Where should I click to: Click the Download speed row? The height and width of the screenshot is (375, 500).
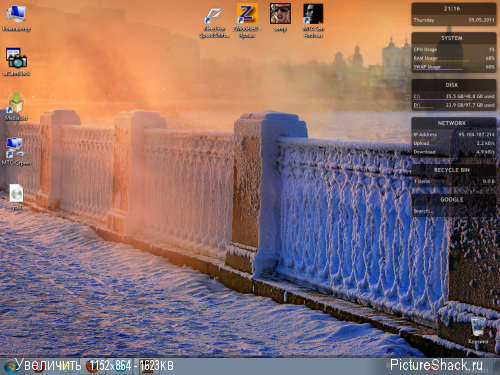pos(454,152)
